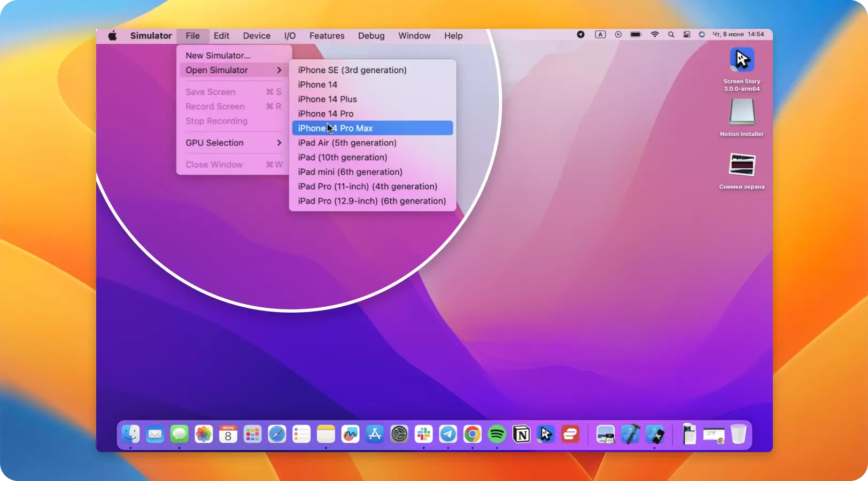
Task: Open Launchpad from the Dock
Action: click(252, 434)
